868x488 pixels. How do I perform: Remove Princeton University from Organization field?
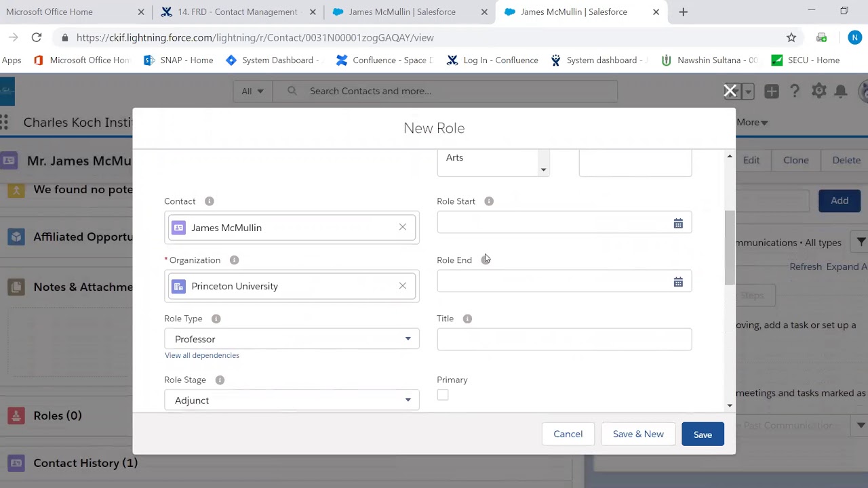403,285
